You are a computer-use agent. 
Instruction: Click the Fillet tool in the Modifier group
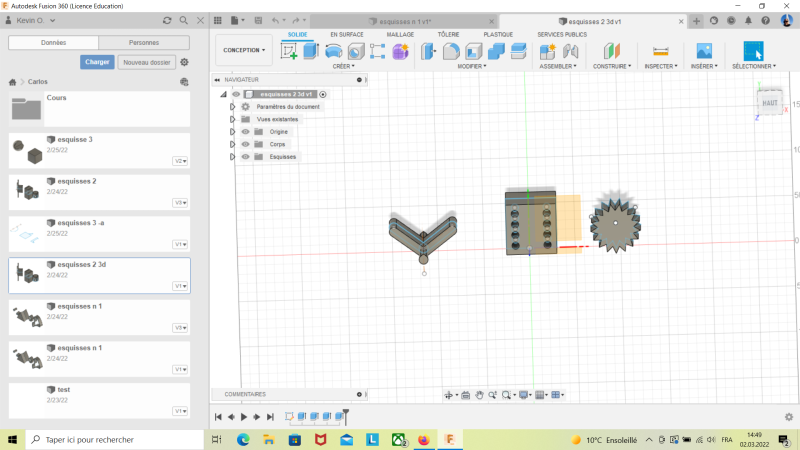coord(451,51)
